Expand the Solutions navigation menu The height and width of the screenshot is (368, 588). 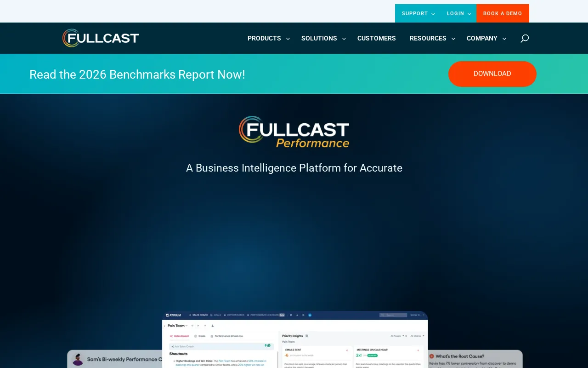pos(323,38)
